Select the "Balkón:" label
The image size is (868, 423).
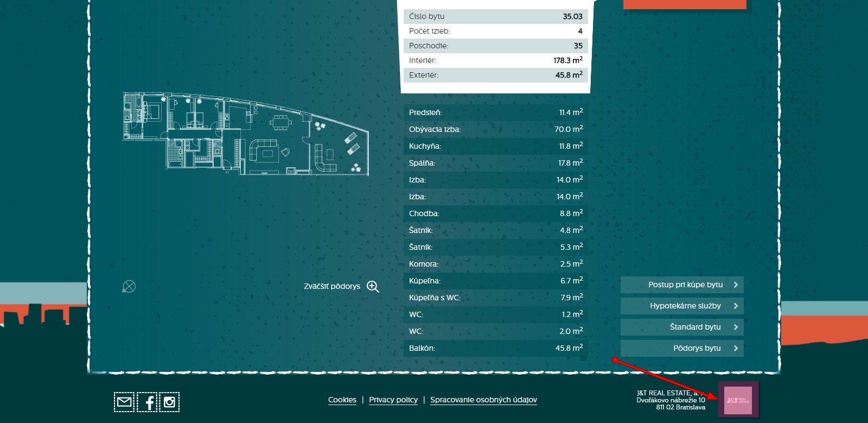pos(422,348)
